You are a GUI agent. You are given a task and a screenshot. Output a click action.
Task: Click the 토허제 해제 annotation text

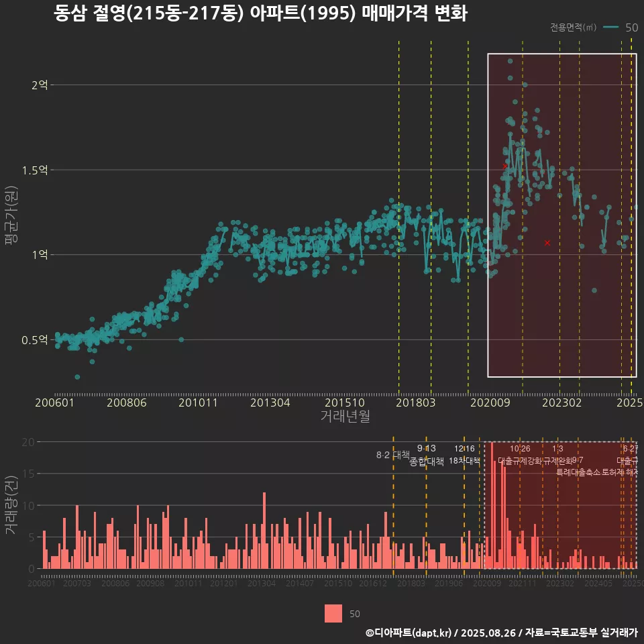tap(619, 472)
